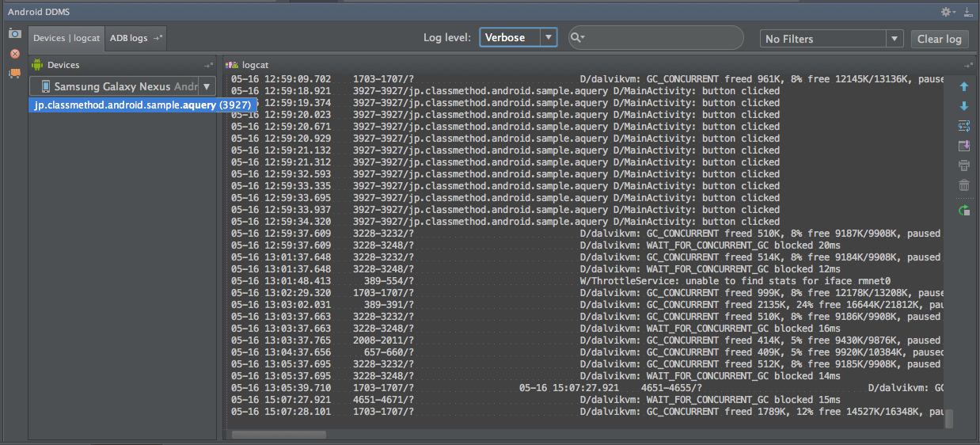Click the green Android icon in Devices header
This screenshot has width=980, height=445.
(x=36, y=65)
